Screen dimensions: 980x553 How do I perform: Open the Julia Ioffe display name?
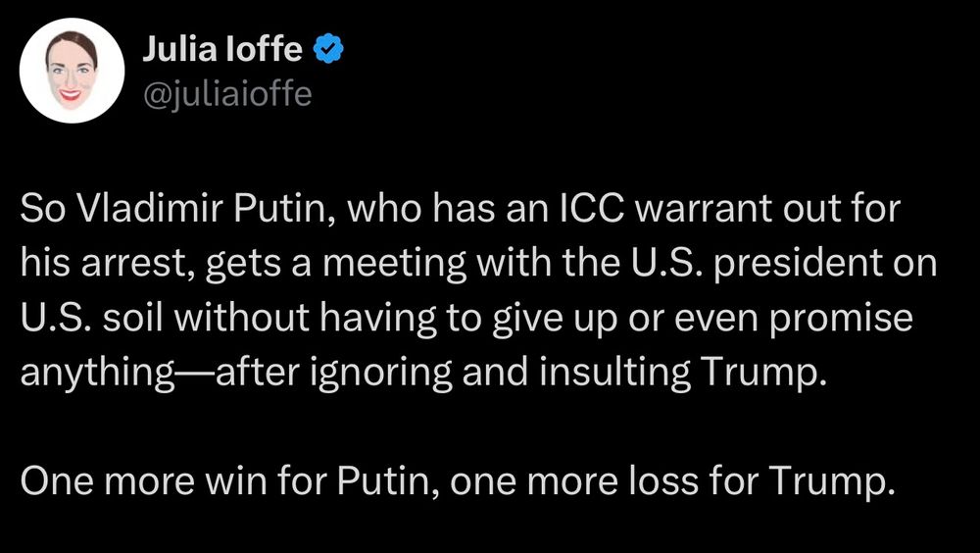[222, 49]
